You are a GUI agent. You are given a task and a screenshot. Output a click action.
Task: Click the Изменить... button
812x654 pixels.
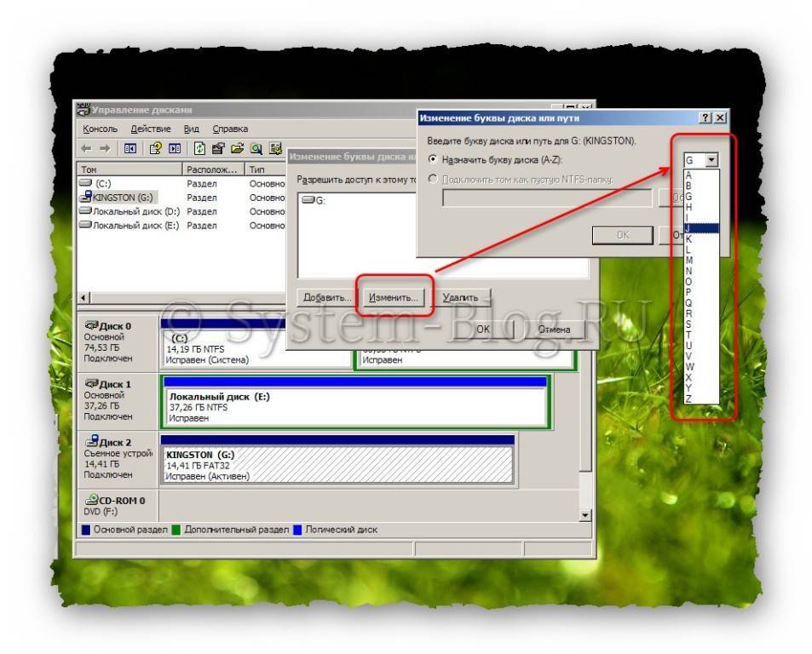point(393,297)
